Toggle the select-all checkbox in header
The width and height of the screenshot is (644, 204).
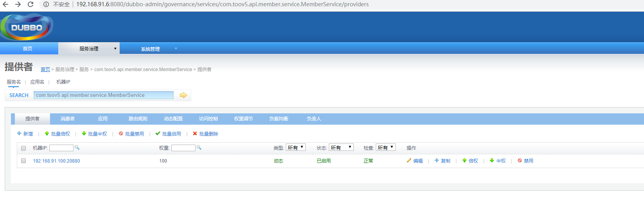point(23,148)
